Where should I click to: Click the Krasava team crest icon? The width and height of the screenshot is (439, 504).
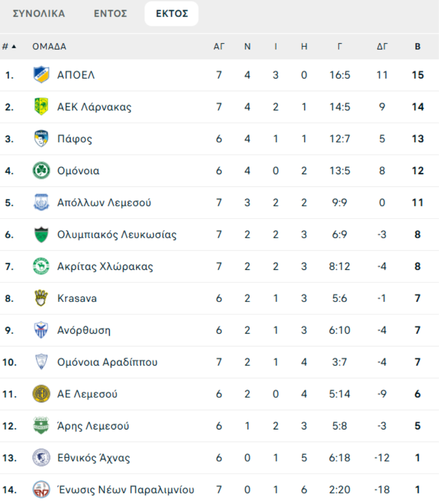41,298
